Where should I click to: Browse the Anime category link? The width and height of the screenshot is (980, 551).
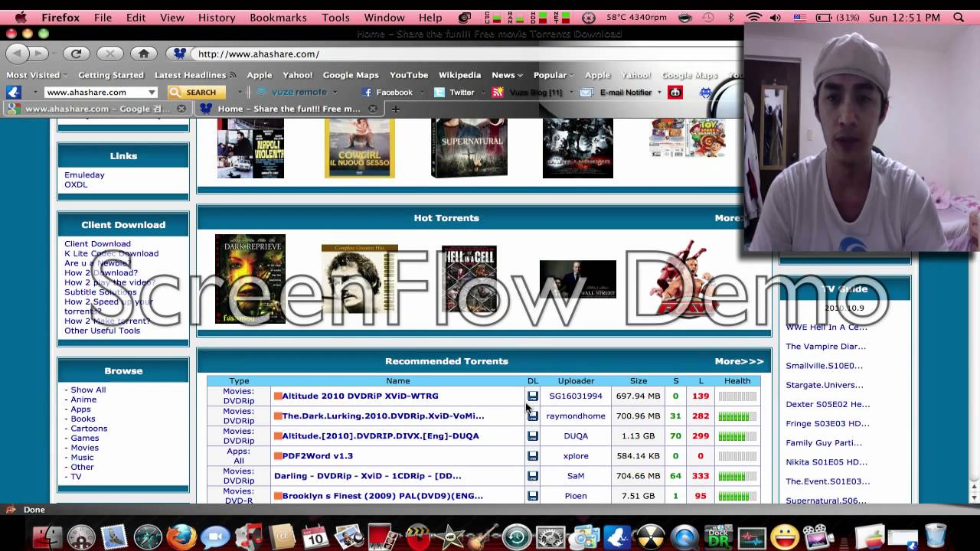[x=83, y=399]
